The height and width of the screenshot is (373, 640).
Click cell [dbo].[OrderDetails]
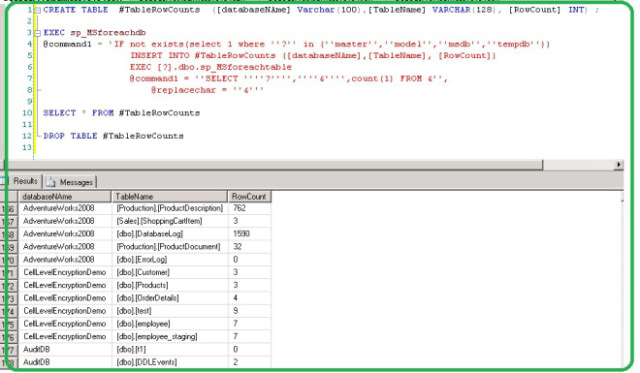coord(169,298)
